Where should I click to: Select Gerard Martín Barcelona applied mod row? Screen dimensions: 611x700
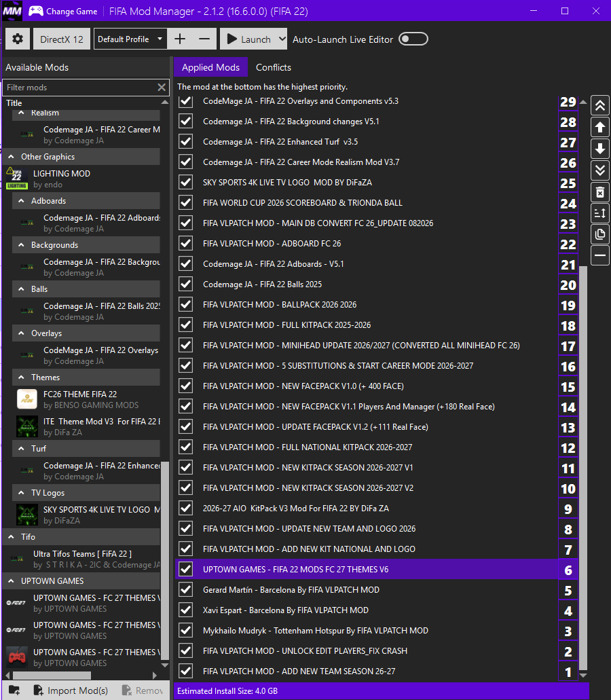pyautogui.click(x=367, y=590)
